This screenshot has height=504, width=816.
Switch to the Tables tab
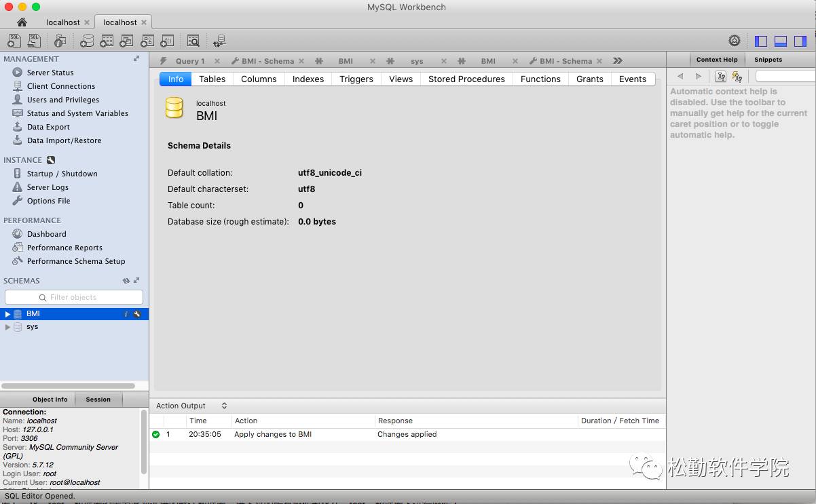click(x=212, y=79)
